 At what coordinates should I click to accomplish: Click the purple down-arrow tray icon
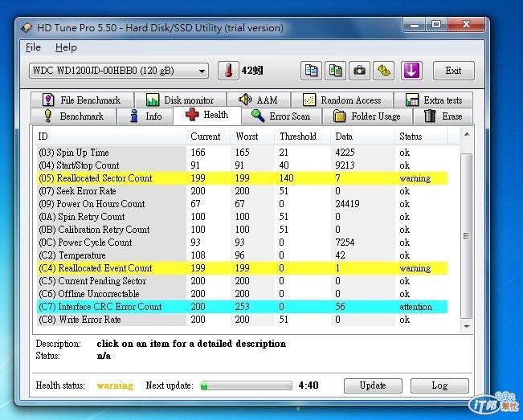point(411,71)
